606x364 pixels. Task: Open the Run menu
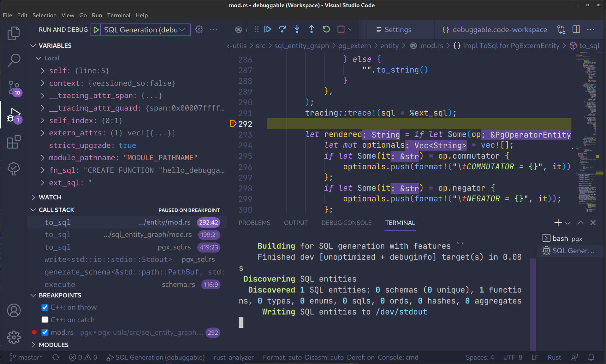pos(97,15)
